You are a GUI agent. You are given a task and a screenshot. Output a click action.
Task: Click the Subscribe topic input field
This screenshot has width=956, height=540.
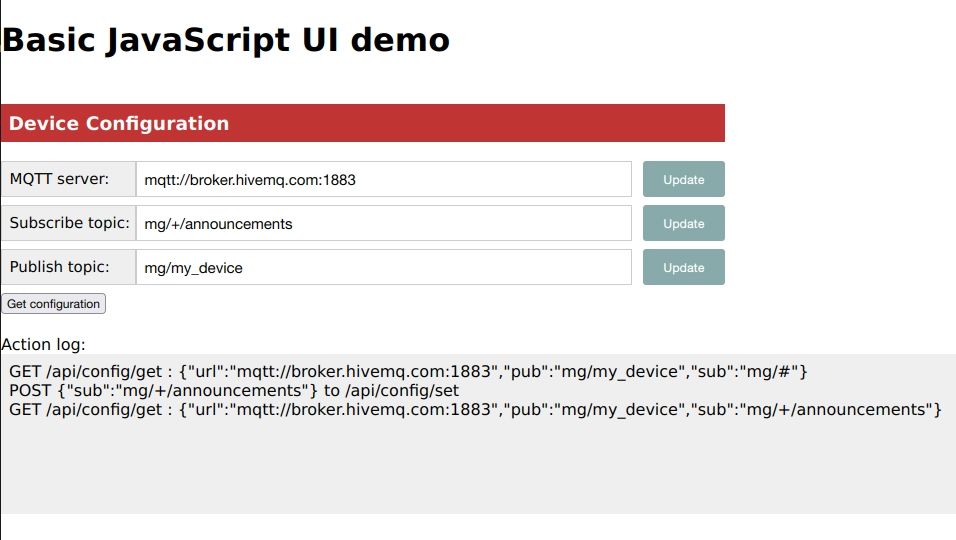coord(383,223)
